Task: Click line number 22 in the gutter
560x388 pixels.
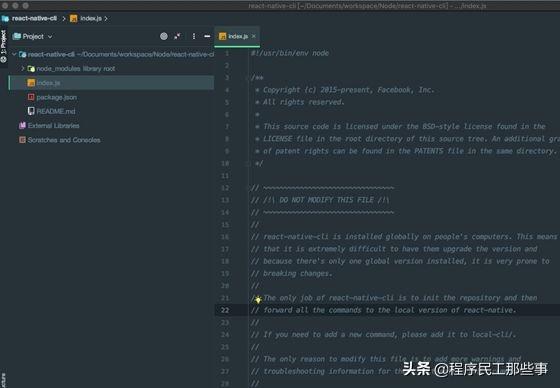Action: (x=225, y=310)
